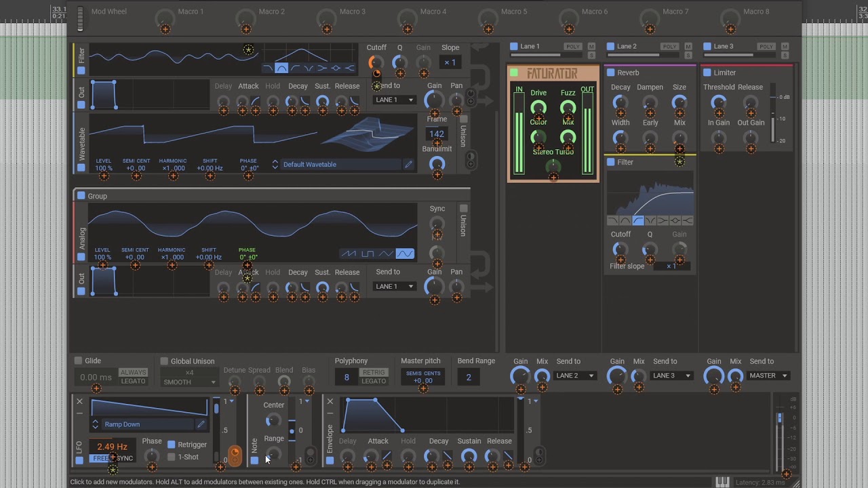
Task: Click LFO attack curve shape icon in Envelope
Action: click(x=387, y=456)
